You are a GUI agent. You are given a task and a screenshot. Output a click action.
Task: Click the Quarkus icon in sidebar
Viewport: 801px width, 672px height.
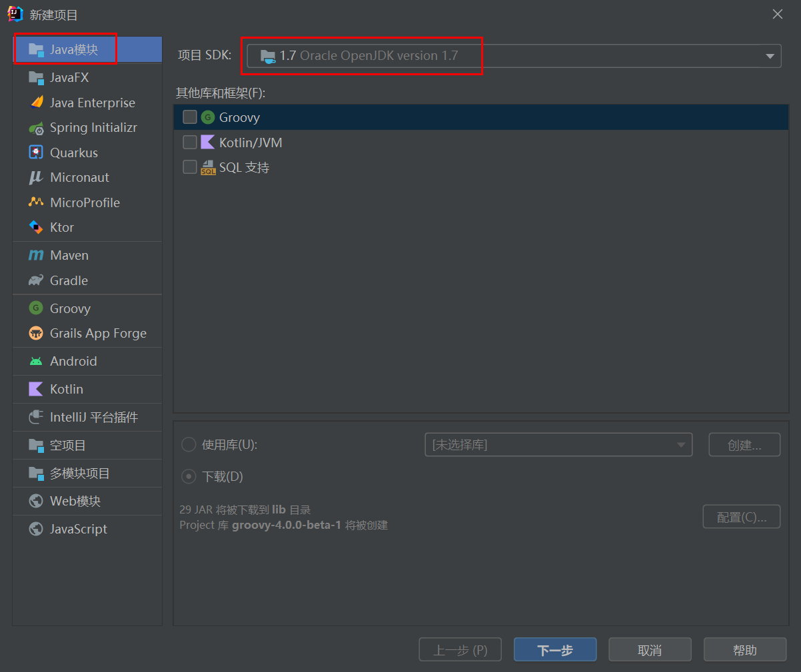36,153
